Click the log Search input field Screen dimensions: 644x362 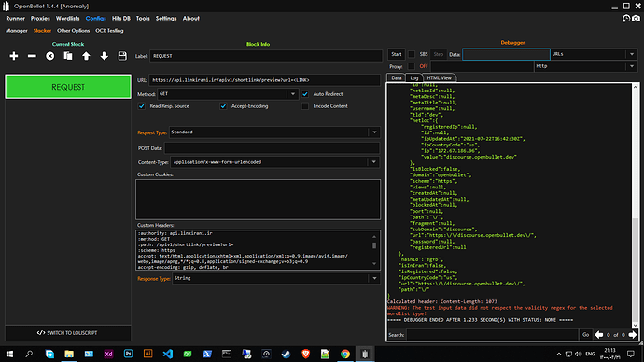click(493, 335)
